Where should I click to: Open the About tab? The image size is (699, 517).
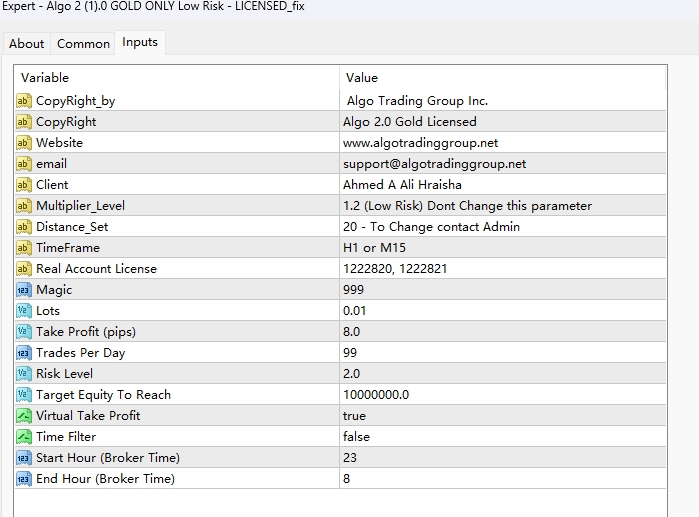point(27,44)
